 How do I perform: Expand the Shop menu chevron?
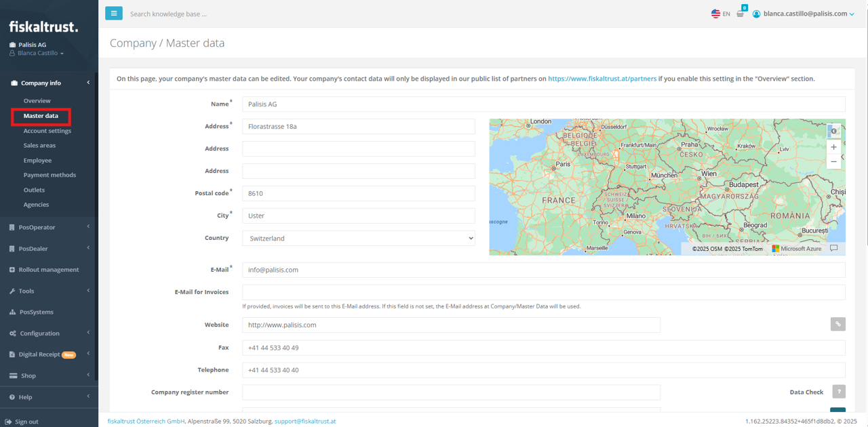(88, 375)
